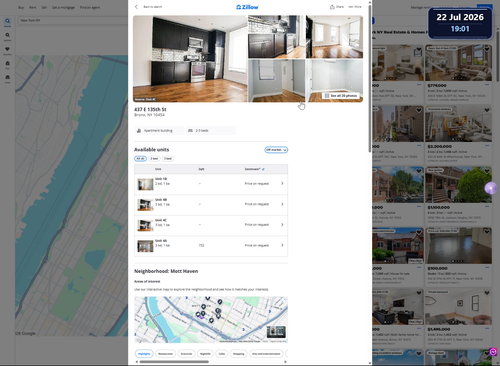This screenshot has width=500, height=366.
Task: Open the Share icon in the listing header
Action: pyautogui.click(x=332, y=7)
